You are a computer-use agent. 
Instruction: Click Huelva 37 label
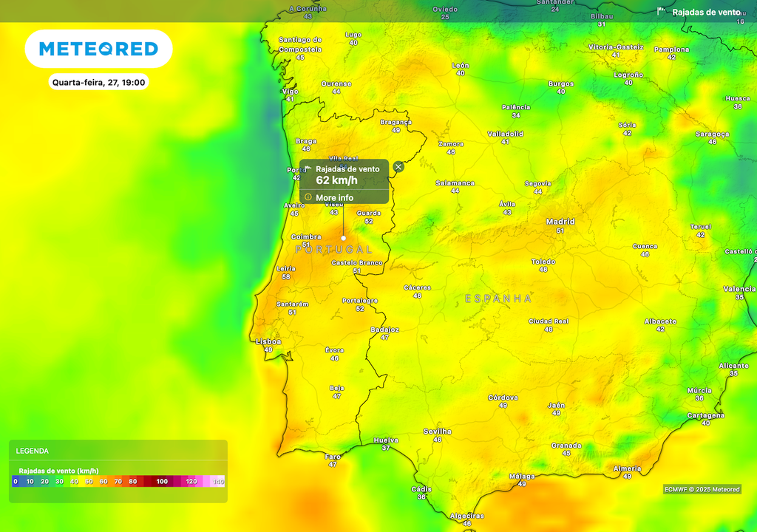[x=386, y=444]
